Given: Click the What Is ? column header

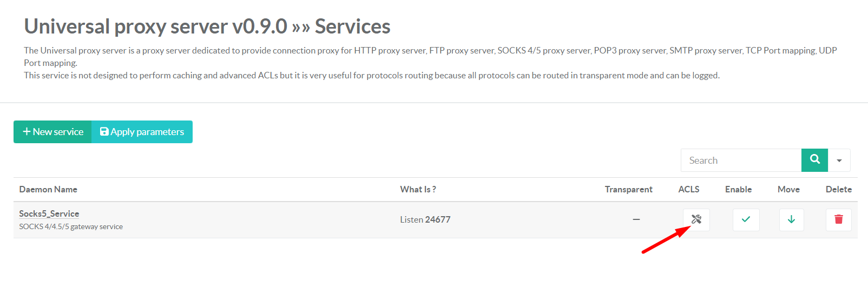Looking at the screenshot, I should tap(418, 189).
